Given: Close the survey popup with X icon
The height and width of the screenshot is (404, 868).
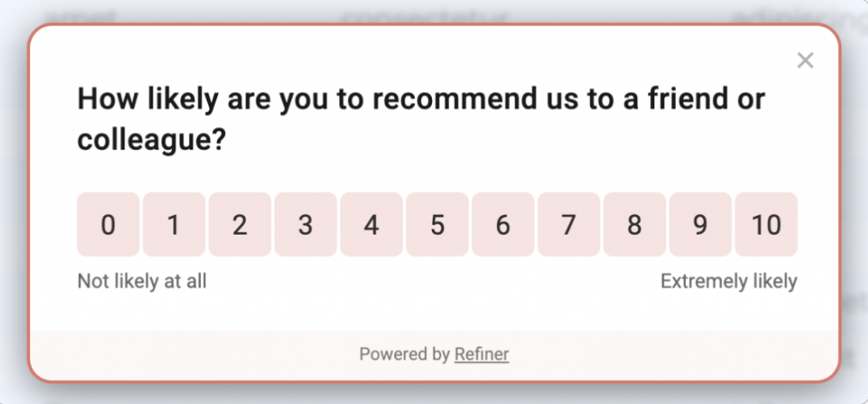Looking at the screenshot, I should (x=804, y=60).
